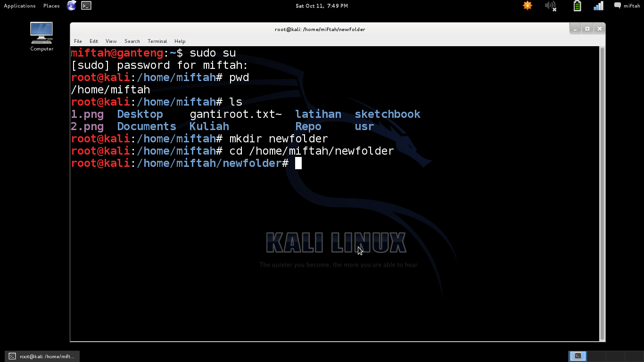Switch to first workspace in pager
This screenshot has width=644, height=362.
(x=578, y=356)
